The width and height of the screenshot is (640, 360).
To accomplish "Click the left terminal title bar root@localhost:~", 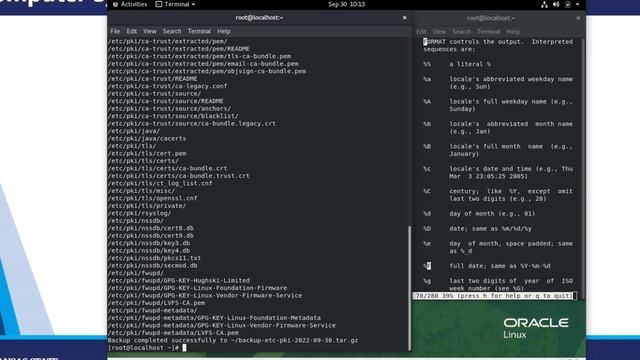I will (259, 18).
